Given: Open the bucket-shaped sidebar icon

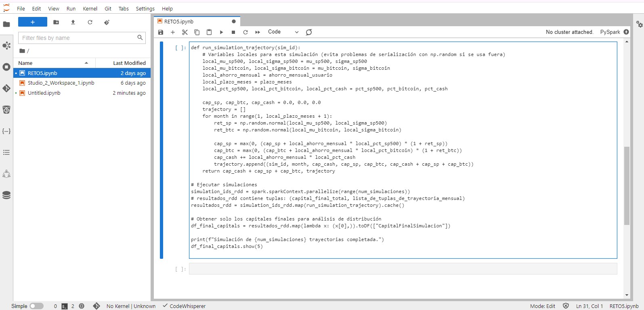Looking at the screenshot, I should pos(6,110).
